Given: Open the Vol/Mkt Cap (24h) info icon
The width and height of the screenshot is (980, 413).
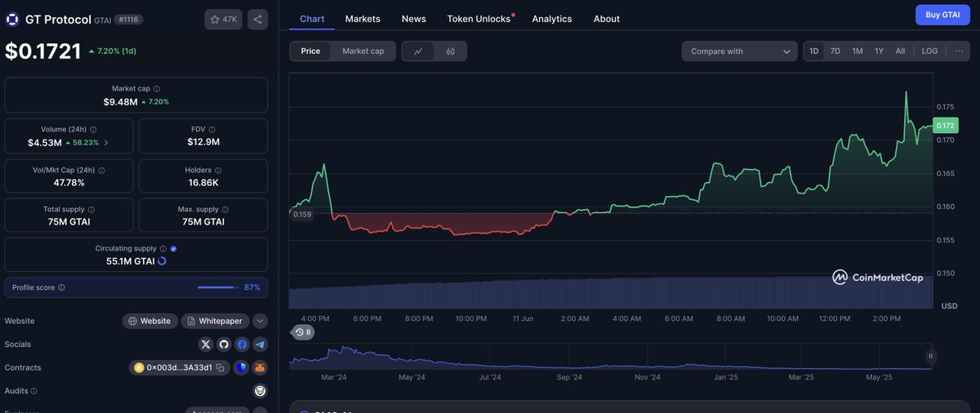Looking at the screenshot, I should click(101, 171).
